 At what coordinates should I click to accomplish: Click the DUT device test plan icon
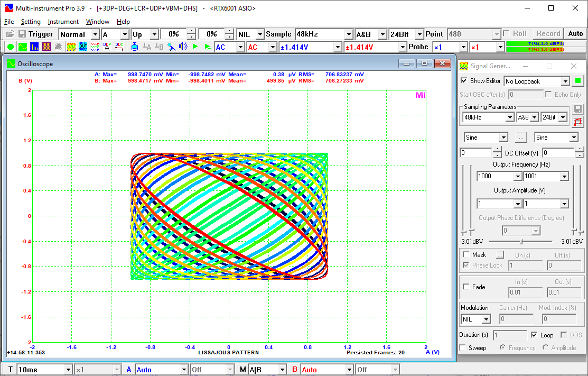[x=83, y=47]
